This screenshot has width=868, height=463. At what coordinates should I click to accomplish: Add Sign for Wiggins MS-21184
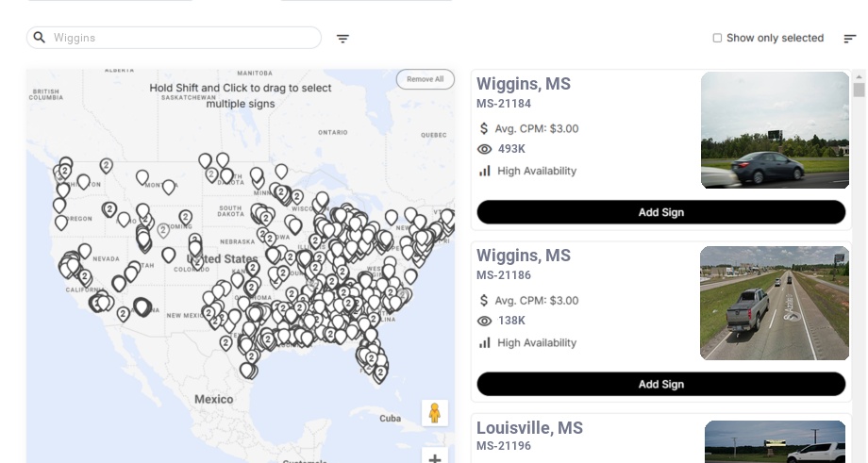[660, 212]
